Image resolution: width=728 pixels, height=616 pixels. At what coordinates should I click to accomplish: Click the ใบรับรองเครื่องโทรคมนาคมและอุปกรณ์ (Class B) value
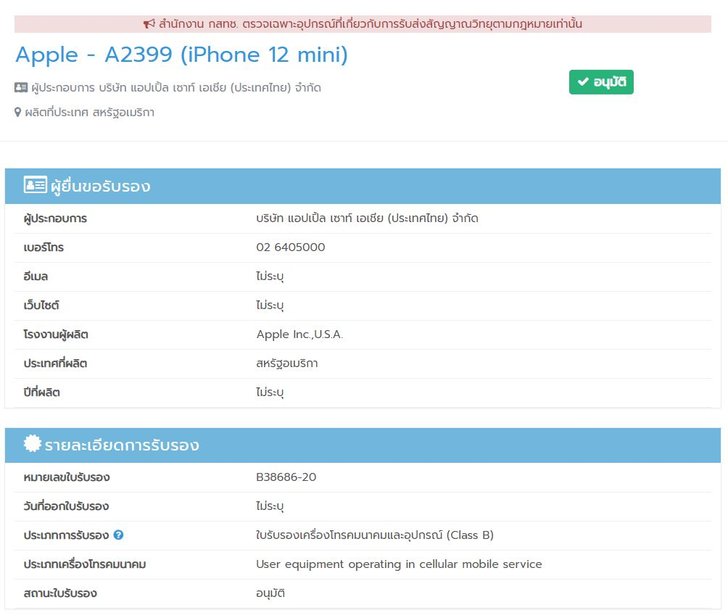click(375, 535)
